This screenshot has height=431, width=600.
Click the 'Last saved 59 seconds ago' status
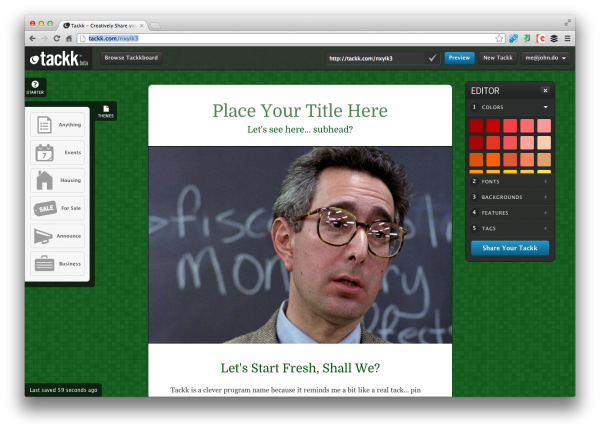click(x=63, y=390)
